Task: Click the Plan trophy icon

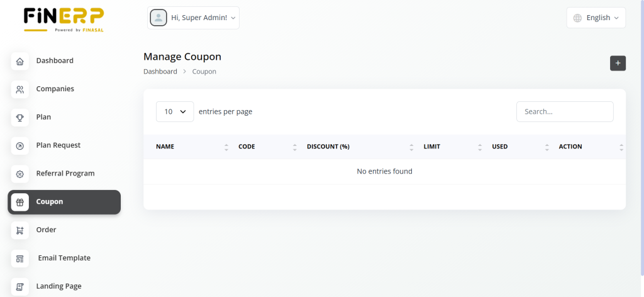Action: pos(20,118)
